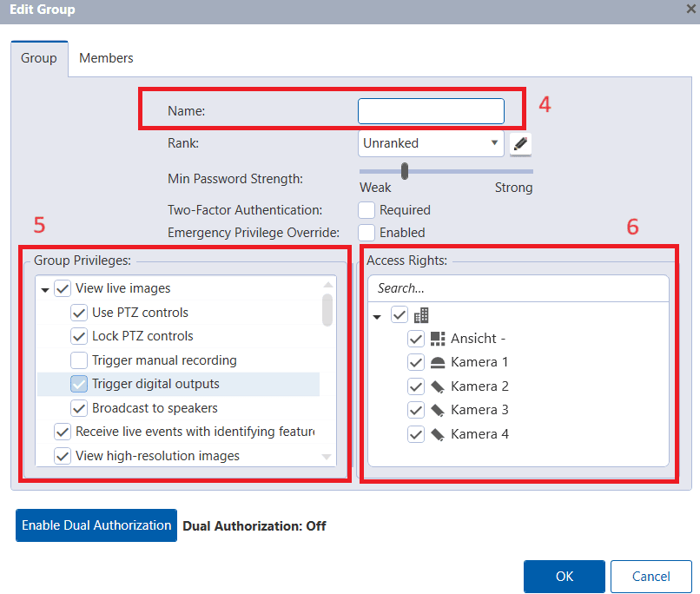The height and width of the screenshot is (594, 700).
Task: Select the camera icon next to Kamera 4
Action: (439, 433)
